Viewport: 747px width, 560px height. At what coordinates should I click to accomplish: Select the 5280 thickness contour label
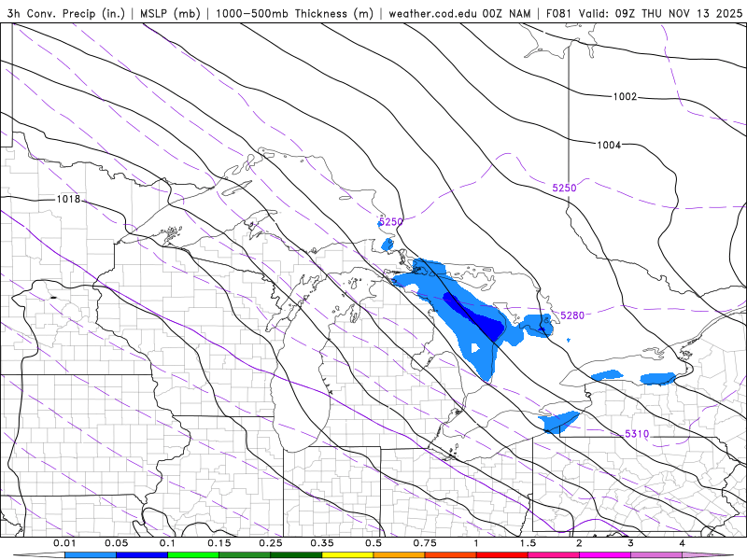coord(572,315)
